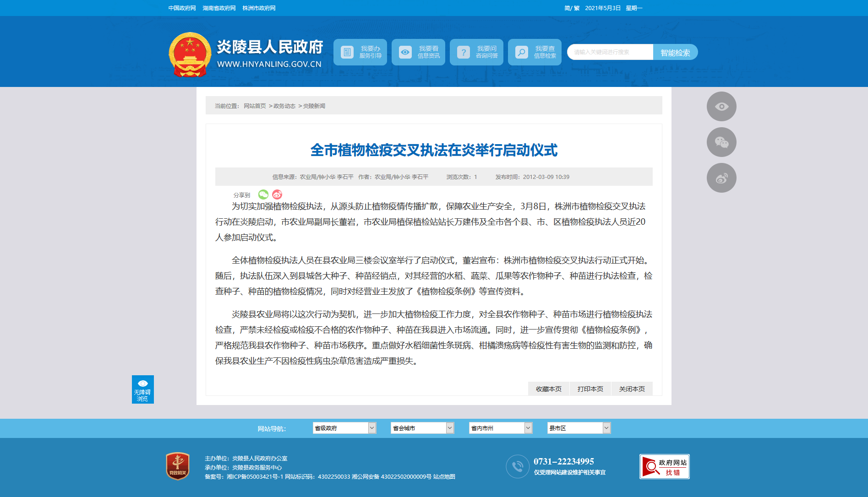Click the national emblem logo

click(190, 54)
